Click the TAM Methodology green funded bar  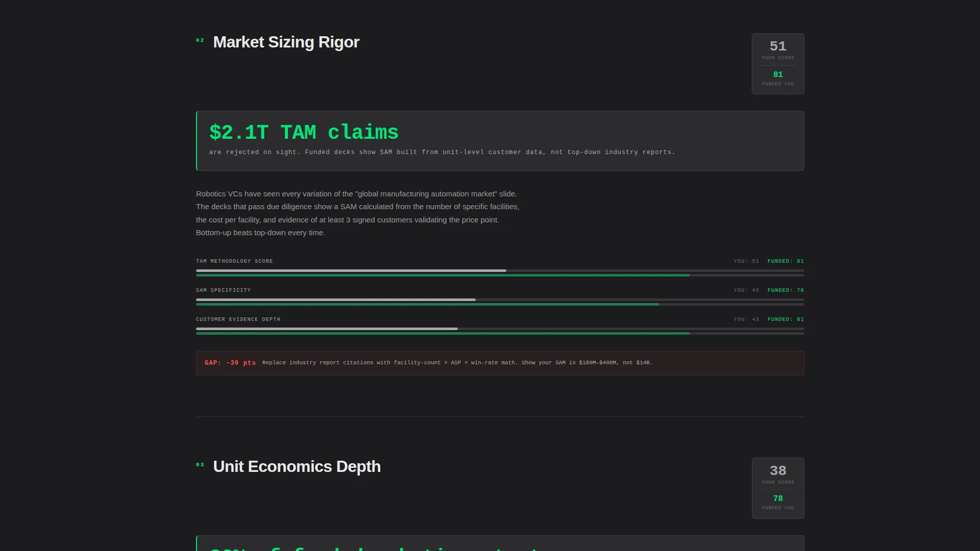tap(443, 275)
